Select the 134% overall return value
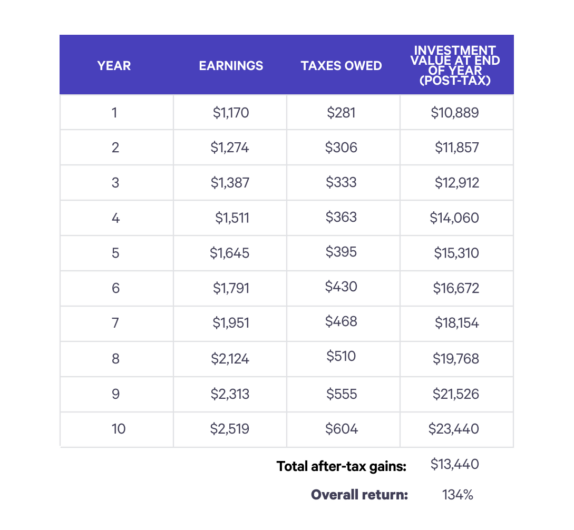The height and width of the screenshot is (530, 574). (x=458, y=494)
